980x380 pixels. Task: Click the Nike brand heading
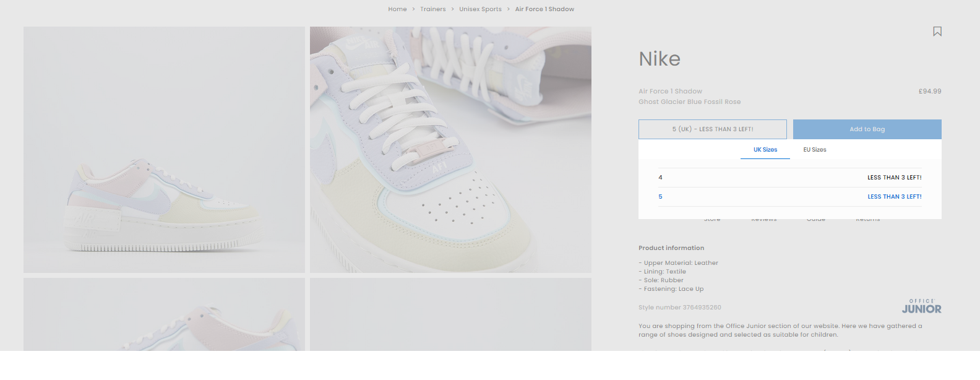[660, 59]
